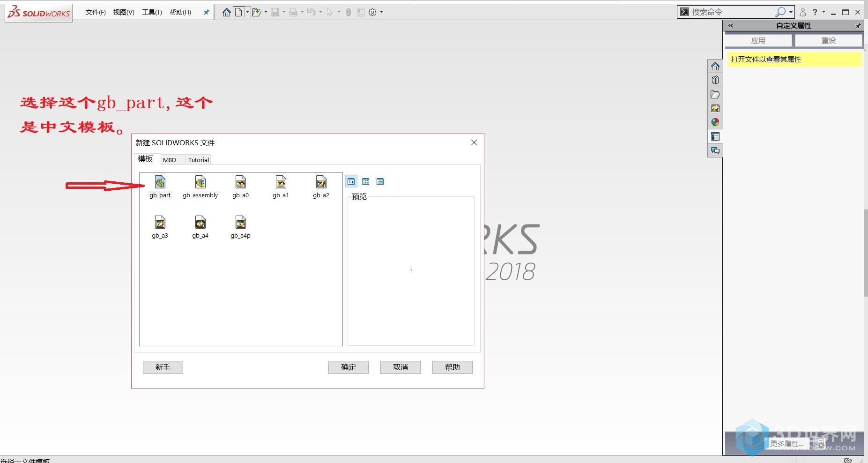Pin the Custom Properties panel
This screenshot has height=463, width=868.
(x=858, y=26)
